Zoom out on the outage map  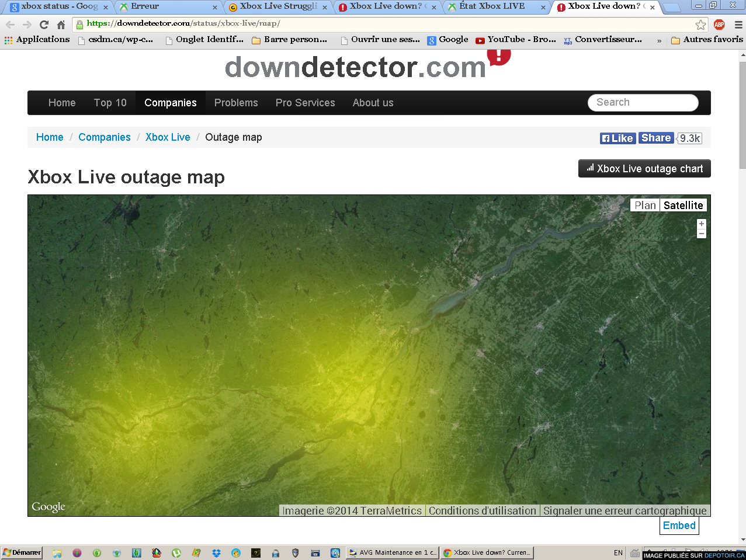702,234
